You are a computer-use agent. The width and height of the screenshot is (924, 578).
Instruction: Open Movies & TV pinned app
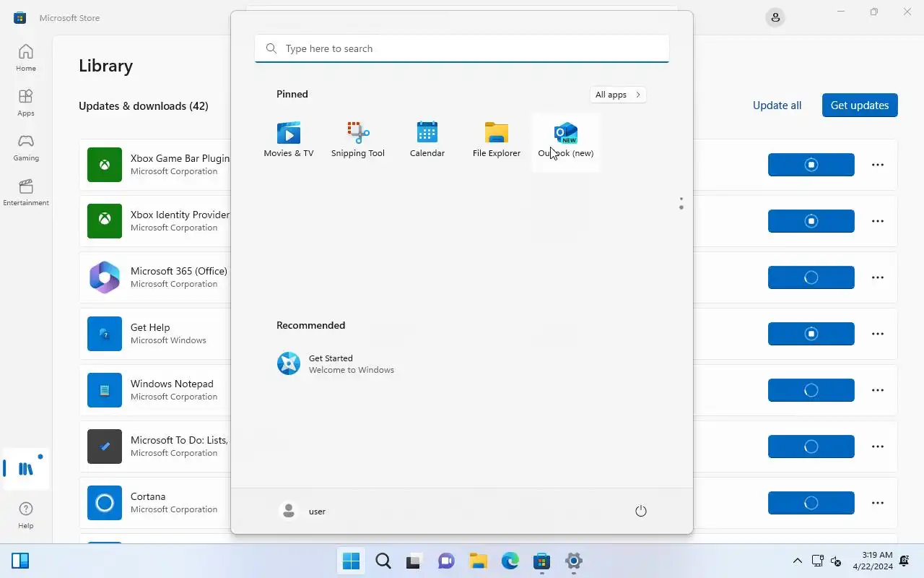[x=289, y=140]
